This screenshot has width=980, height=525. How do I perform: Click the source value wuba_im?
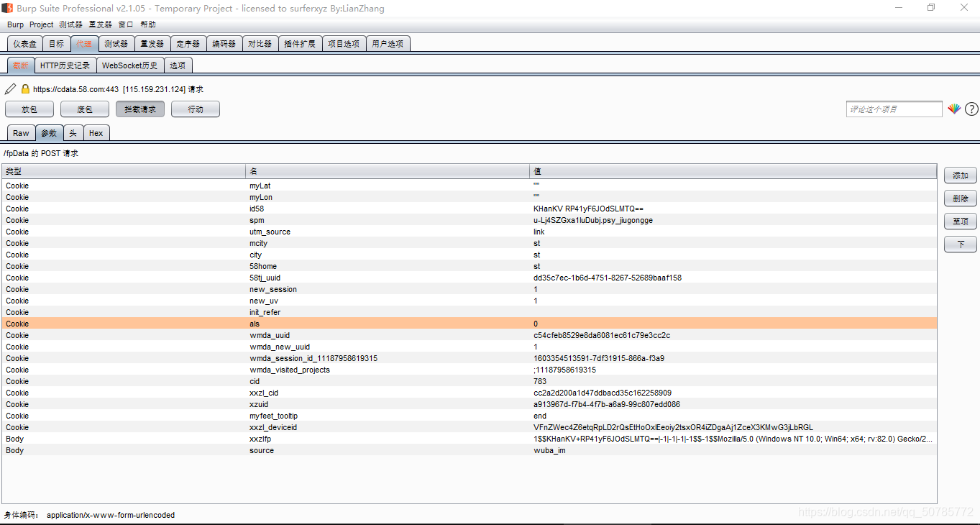549,450
